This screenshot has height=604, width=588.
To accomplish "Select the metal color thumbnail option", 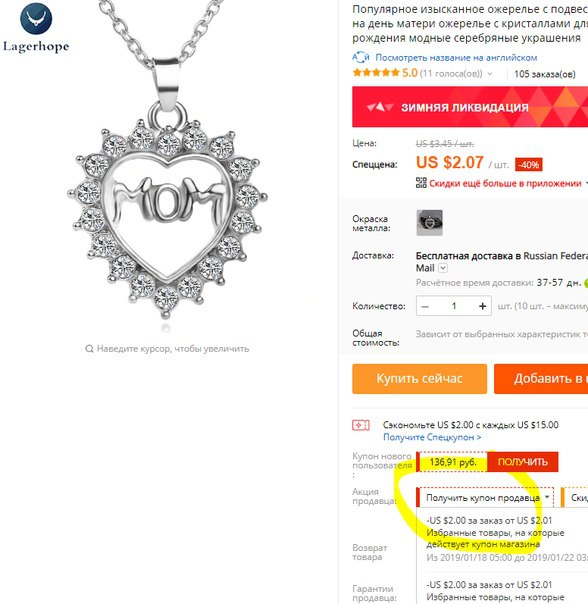I will (x=429, y=223).
